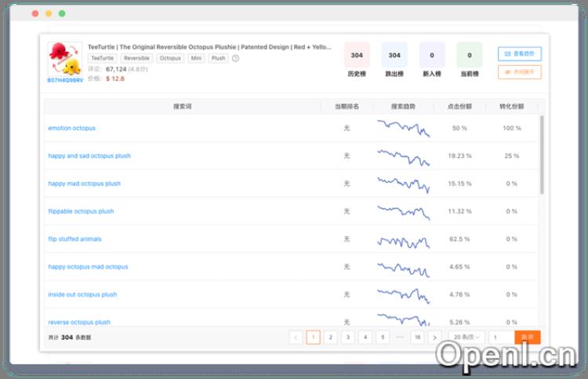Open the B07H4Q9BRV ASIN link
588x379 pixels.
[x=65, y=80]
